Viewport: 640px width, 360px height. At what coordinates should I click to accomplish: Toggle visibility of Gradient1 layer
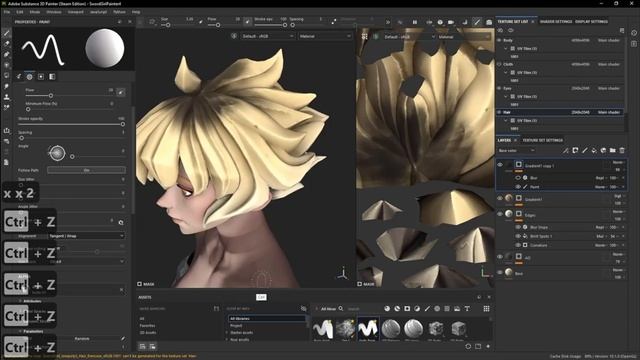[x=500, y=198]
